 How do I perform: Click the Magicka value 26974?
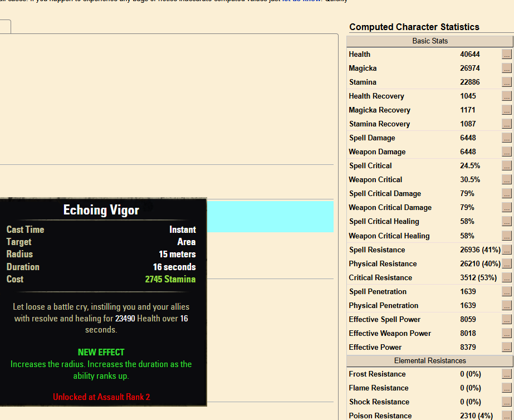[x=470, y=68]
